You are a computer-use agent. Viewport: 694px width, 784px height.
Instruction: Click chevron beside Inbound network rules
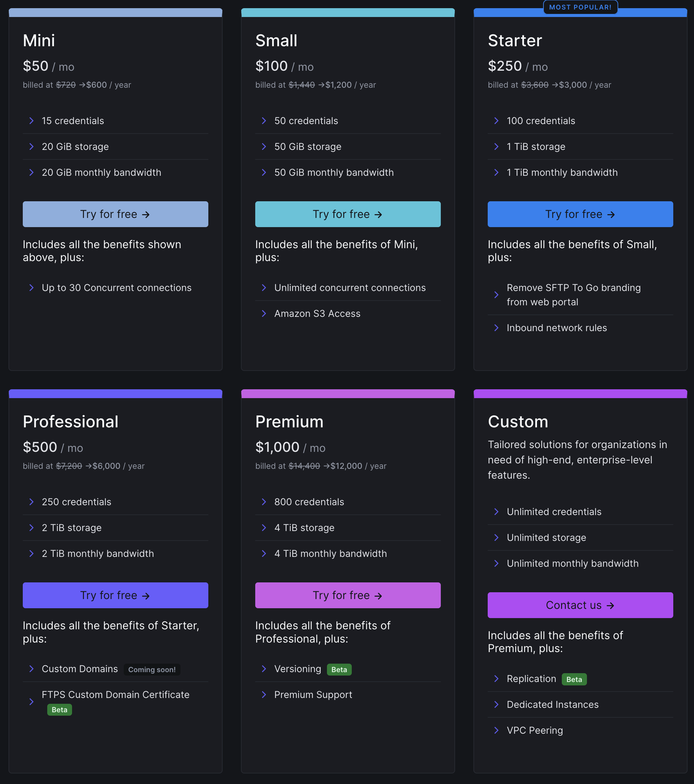point(496,327)
